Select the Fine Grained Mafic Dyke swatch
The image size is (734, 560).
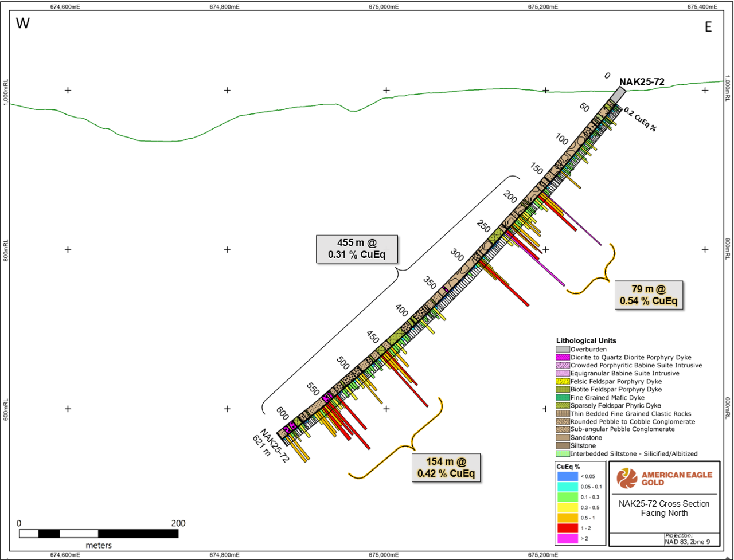coord(562,397)
